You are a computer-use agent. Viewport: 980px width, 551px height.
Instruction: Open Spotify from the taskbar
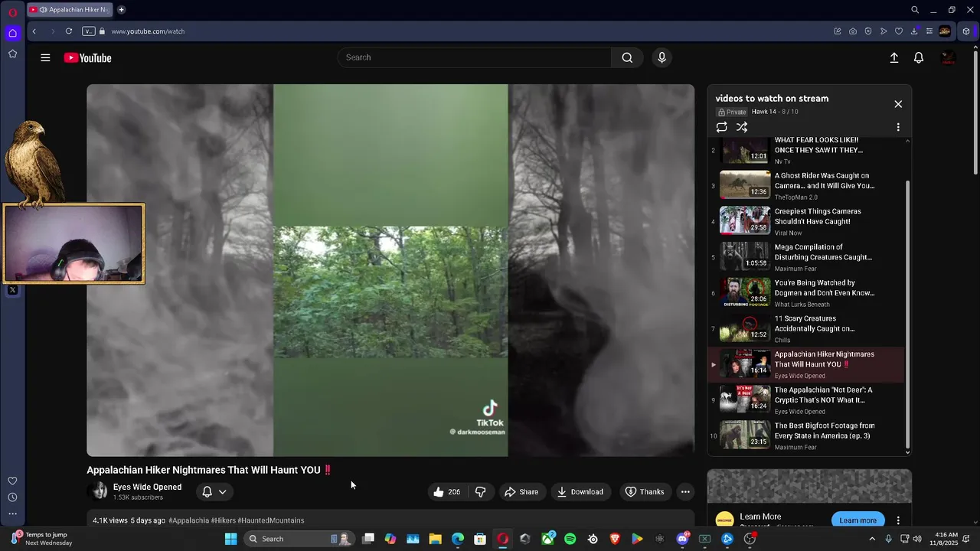coord(570,539)
